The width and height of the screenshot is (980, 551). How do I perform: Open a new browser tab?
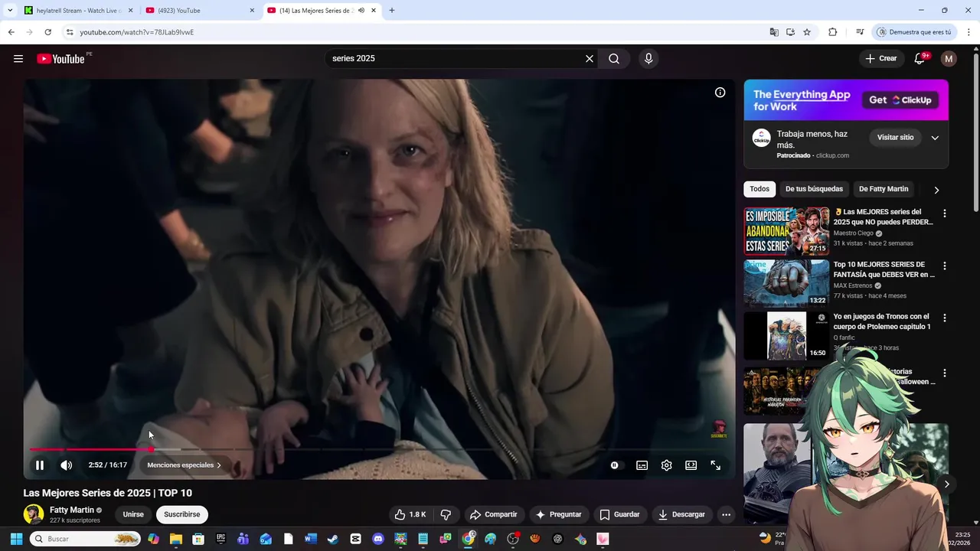[392, 11]
